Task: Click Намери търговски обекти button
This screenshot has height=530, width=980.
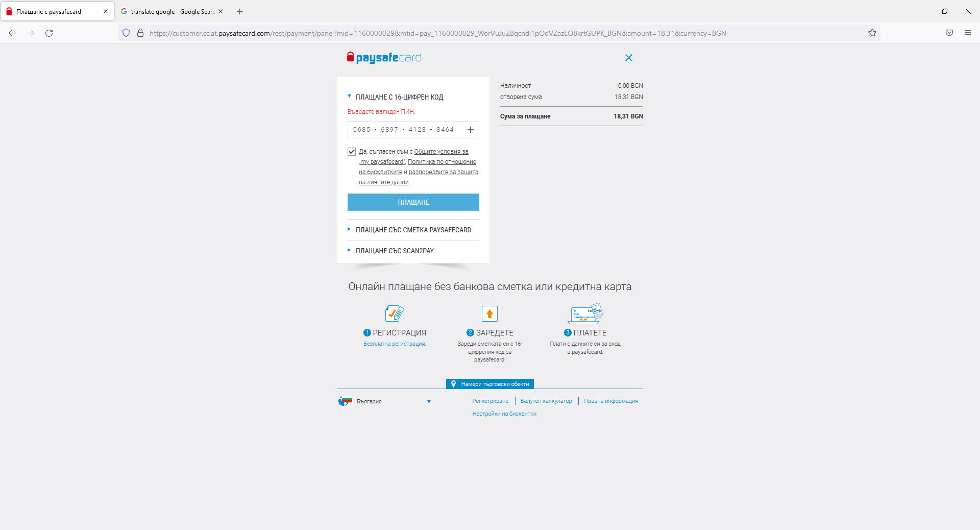Action: pyautogui.click(x=490, y=384)
